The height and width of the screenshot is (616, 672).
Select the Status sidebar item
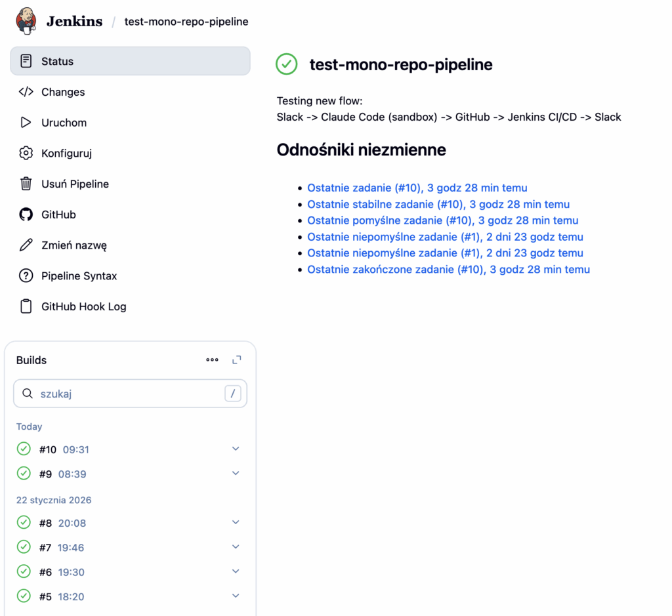(x=130, y=61)
